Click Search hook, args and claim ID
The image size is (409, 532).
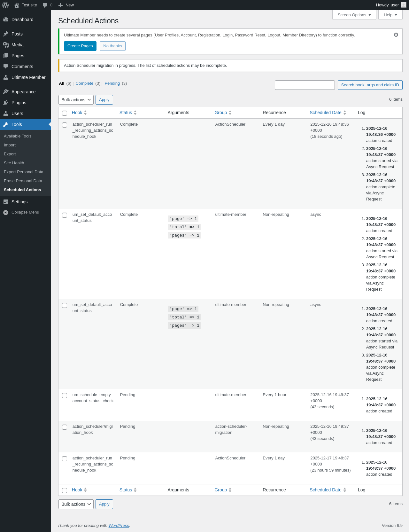pos(370,85)
